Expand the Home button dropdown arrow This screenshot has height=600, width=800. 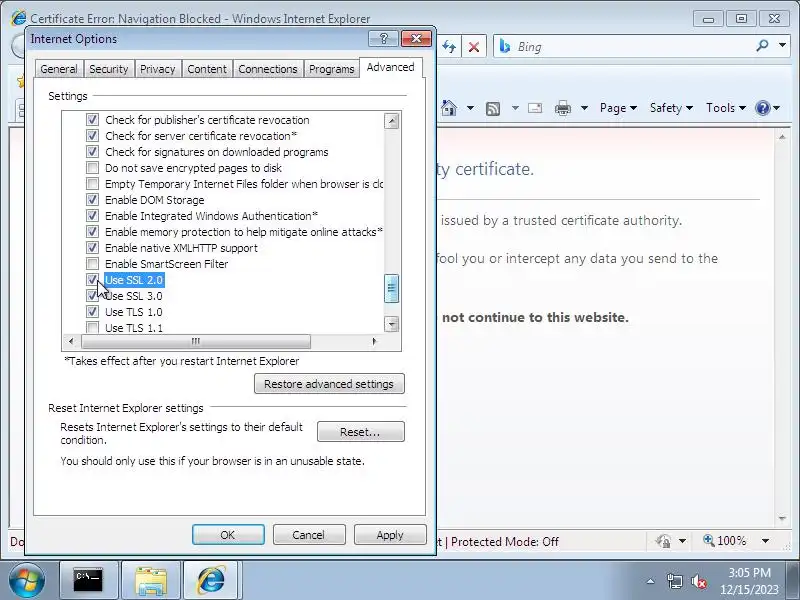[470, 108]
